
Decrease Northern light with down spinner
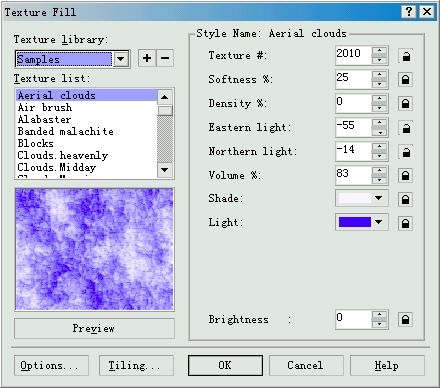(x=379, y=156)
